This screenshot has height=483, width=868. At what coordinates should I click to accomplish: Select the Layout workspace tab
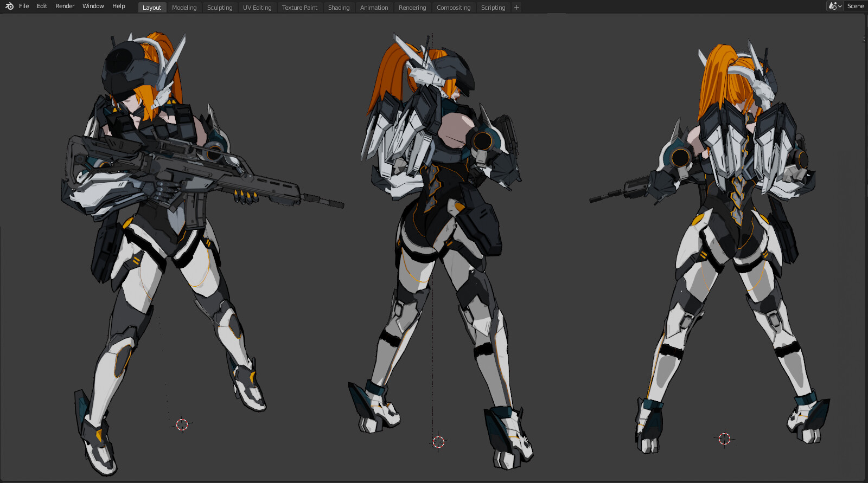tap(152, 8)
